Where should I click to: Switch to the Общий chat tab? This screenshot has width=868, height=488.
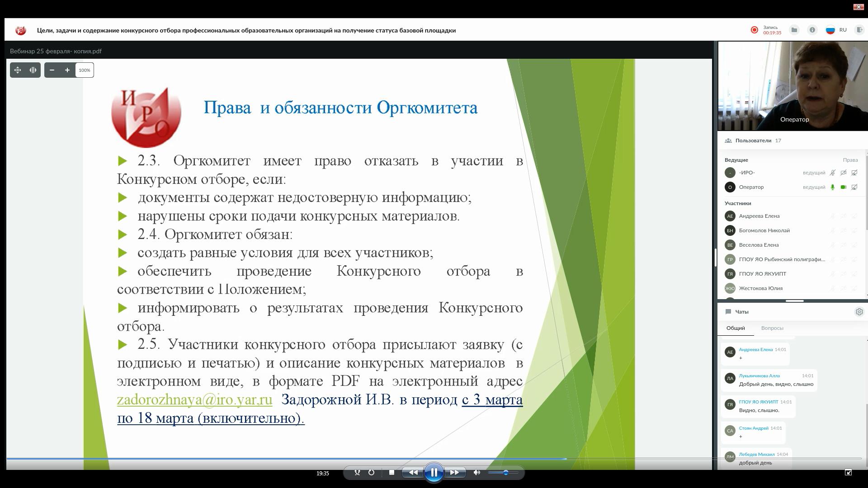point(736,328)
